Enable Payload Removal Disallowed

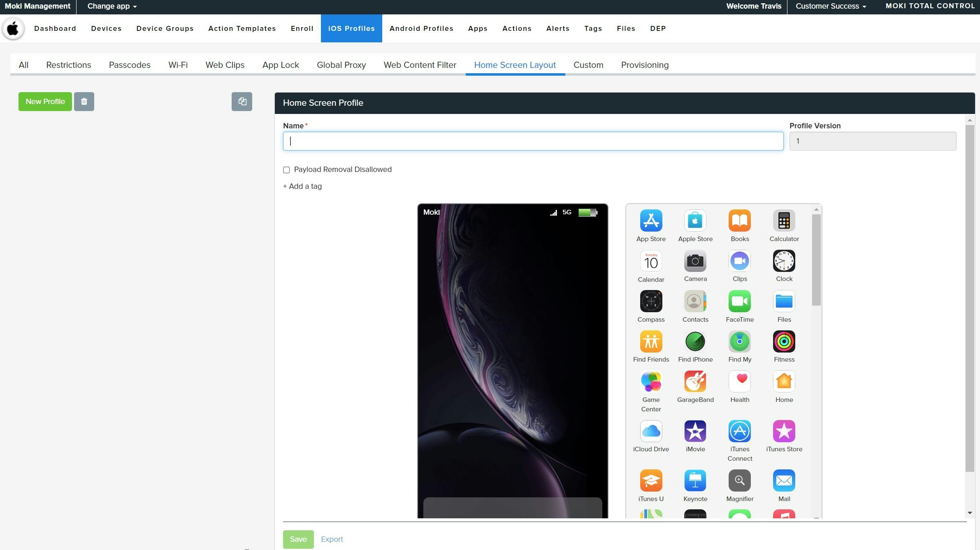pos(286,169)
